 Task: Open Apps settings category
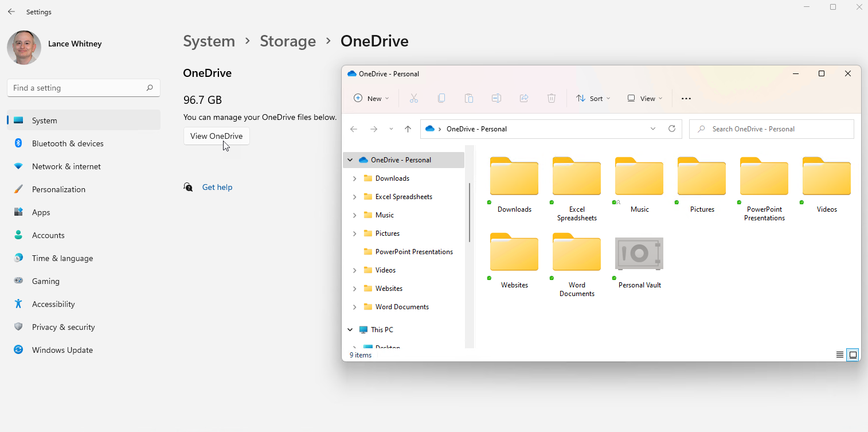pyautogui.click(x=84, y=212)
